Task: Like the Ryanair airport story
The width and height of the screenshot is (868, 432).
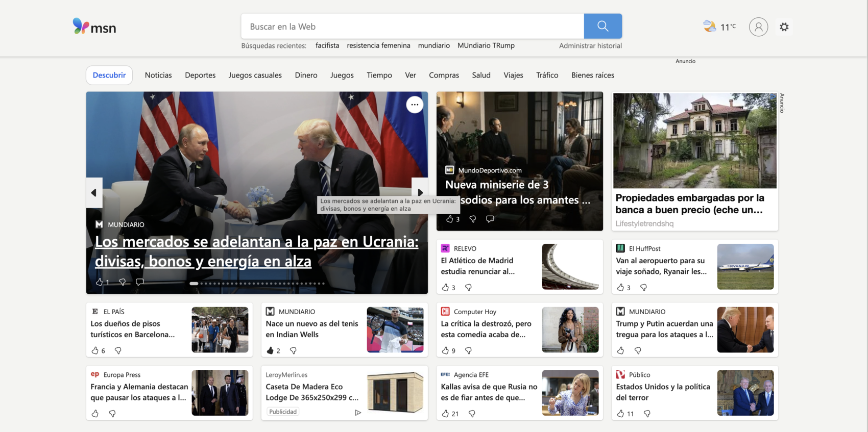Action: [620, 287]
